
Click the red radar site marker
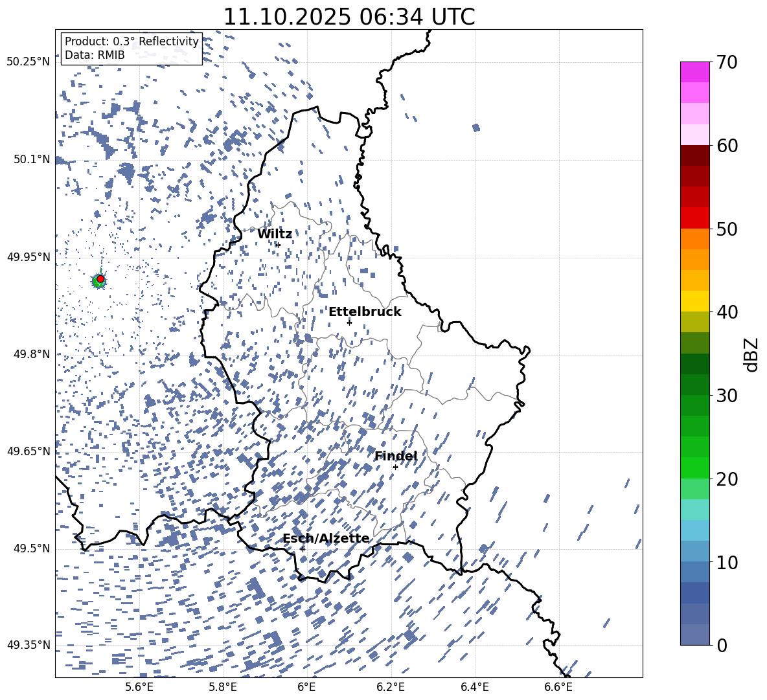click(x=100, y=279)
